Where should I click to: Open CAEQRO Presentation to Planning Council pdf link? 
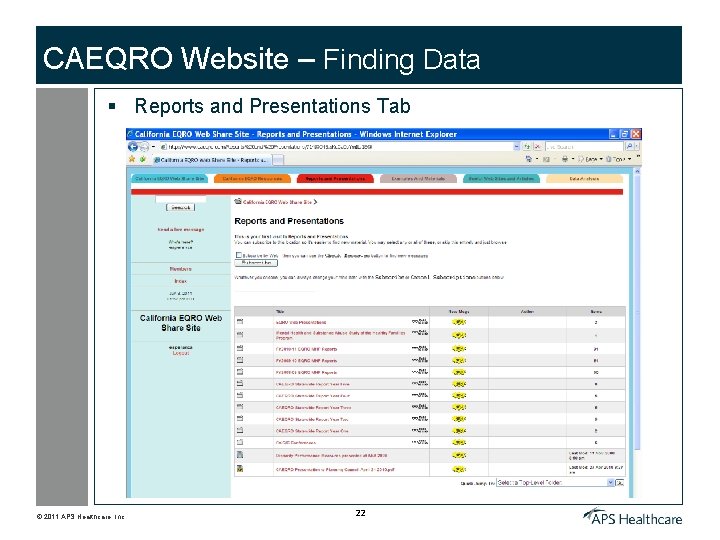tap(335, 469)
